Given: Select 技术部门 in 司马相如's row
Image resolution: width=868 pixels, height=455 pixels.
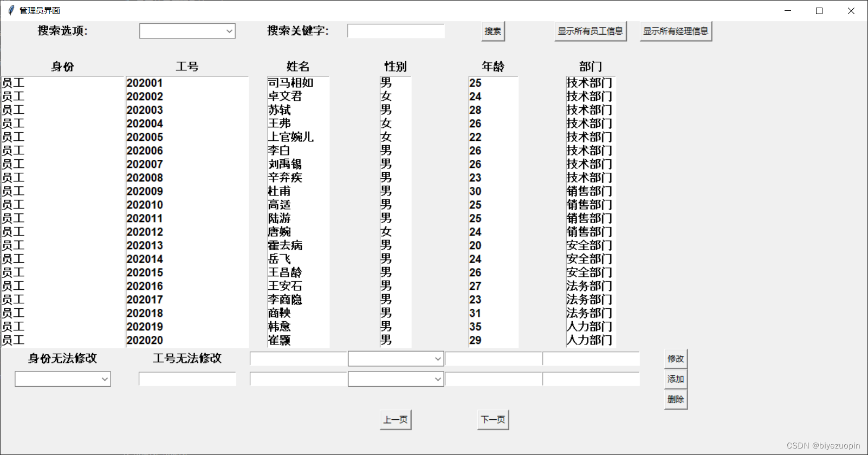Looking at the screenshot, I should pos(590,83).
